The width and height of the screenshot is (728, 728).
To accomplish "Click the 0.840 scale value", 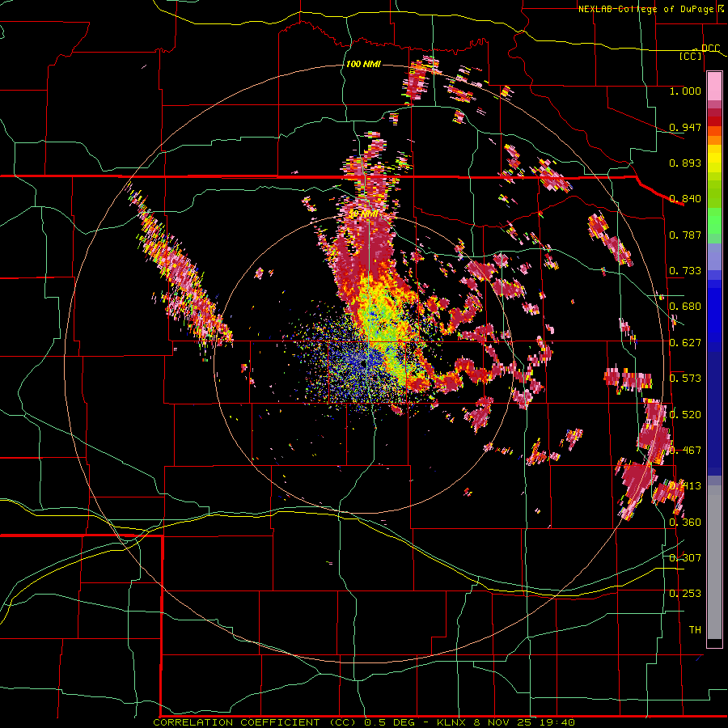I will pos(685,199).
